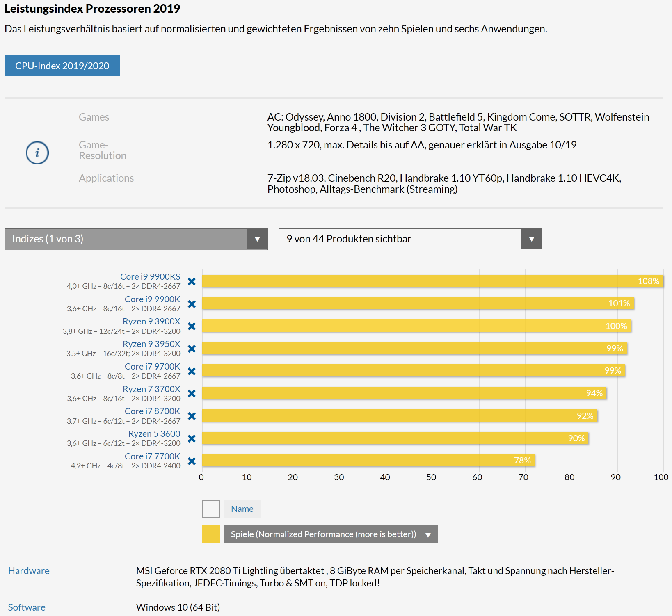The width and height of the screenshot is (672, 616).
Task: Open the Ryzen 5 3600 product link
Action: 154,434
